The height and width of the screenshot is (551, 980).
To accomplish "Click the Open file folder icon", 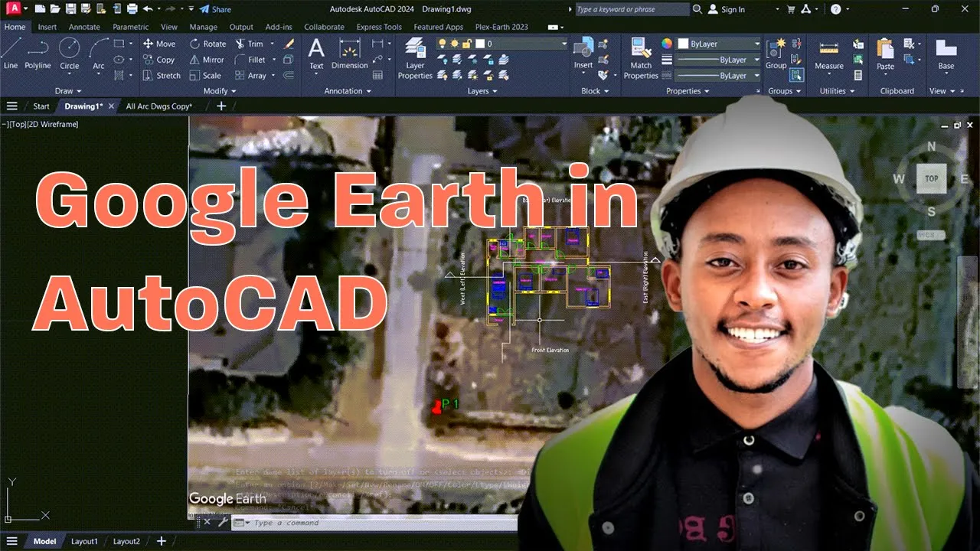I will pyautogui.click(x=55, y=9).
